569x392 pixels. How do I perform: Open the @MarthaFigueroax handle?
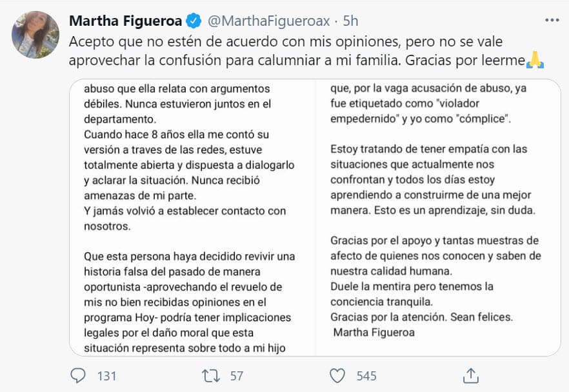coord(270,20)
